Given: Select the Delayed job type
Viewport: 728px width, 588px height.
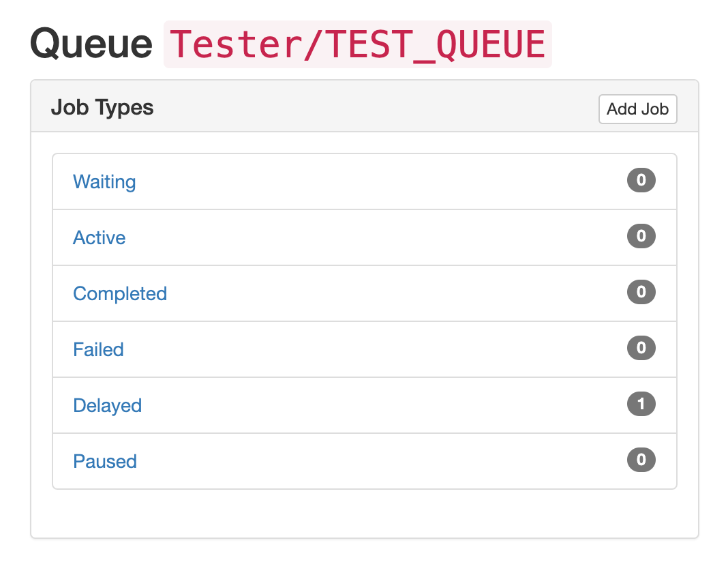Looking at the screenshot, I should [107, 405].
